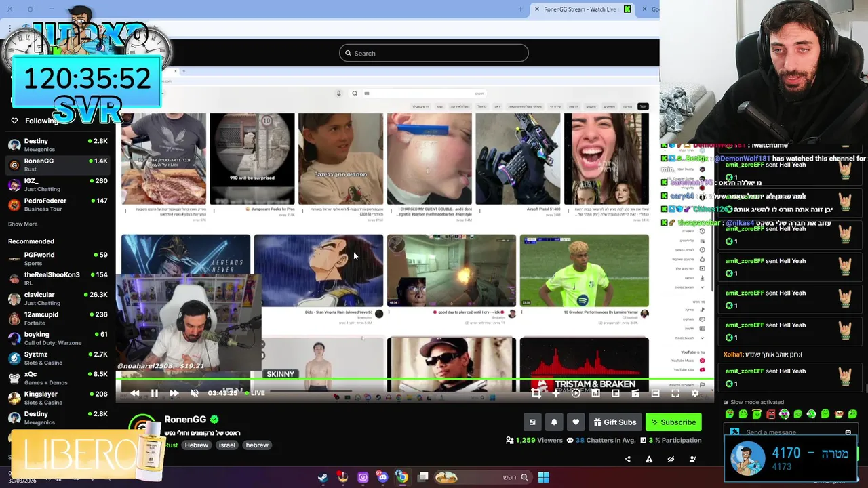Open Kingslayer recommended channel
This screenshot has height=488, width=868.
coord(58,398)
